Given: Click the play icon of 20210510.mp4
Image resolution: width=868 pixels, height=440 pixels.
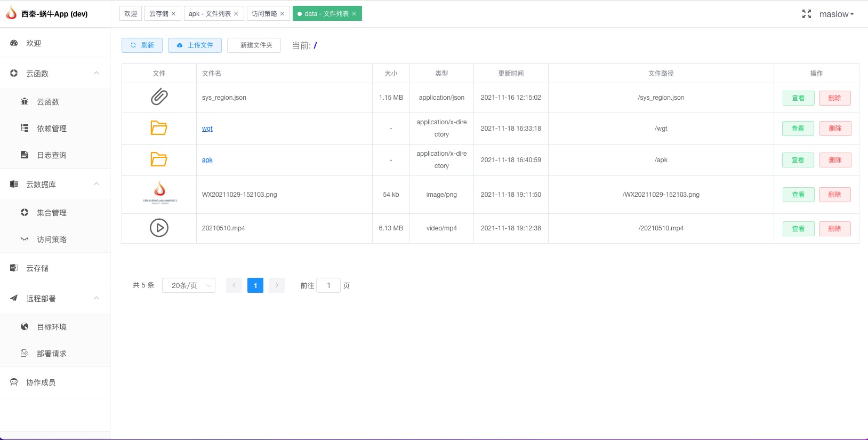Looking at the screenshot, I should (x=159, y=228).
